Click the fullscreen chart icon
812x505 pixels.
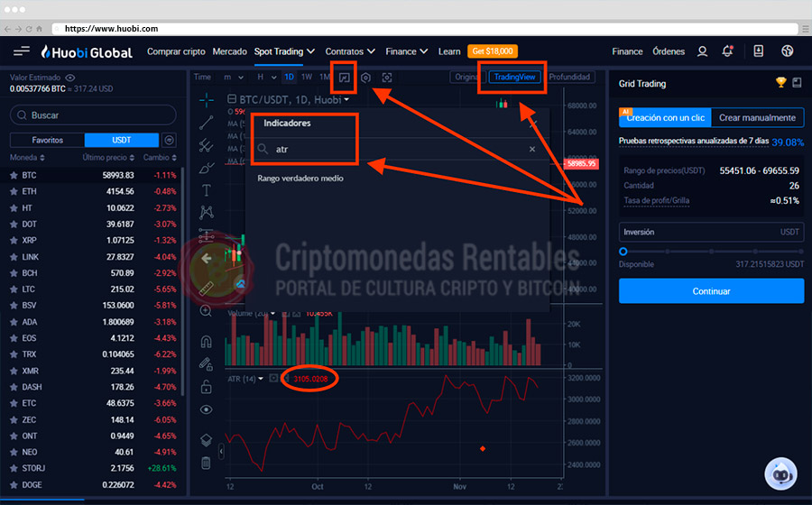coord(387,78)
